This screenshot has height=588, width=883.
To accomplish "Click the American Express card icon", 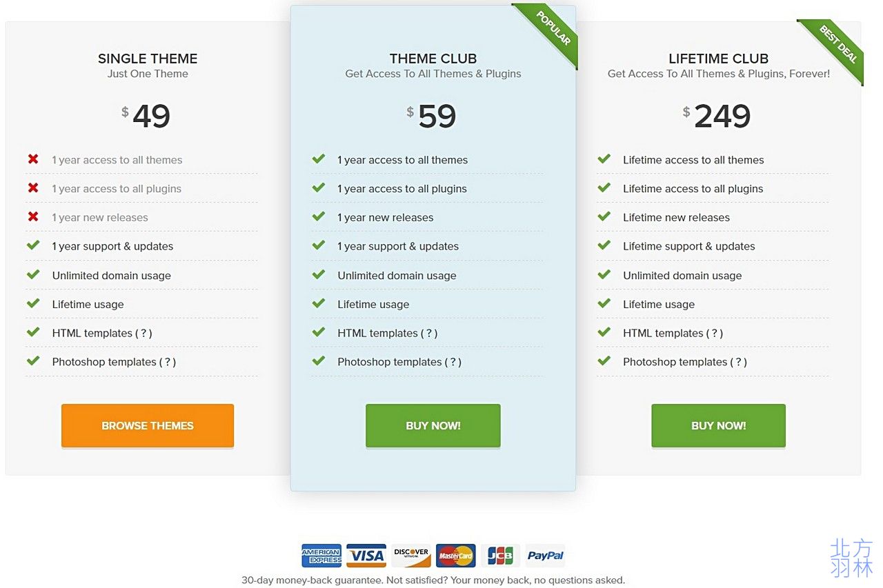I will pyautogui.click(x=321, y=556).
